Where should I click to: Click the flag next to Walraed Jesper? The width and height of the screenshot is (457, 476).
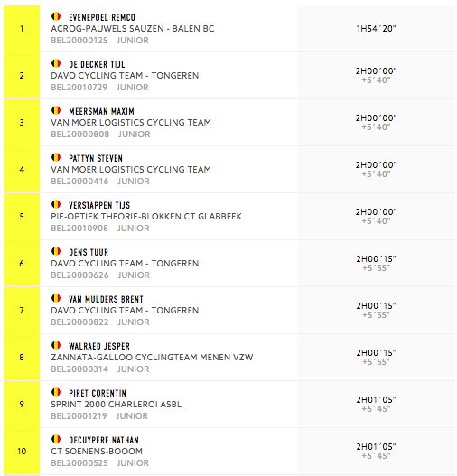click(x=56, y=345)
